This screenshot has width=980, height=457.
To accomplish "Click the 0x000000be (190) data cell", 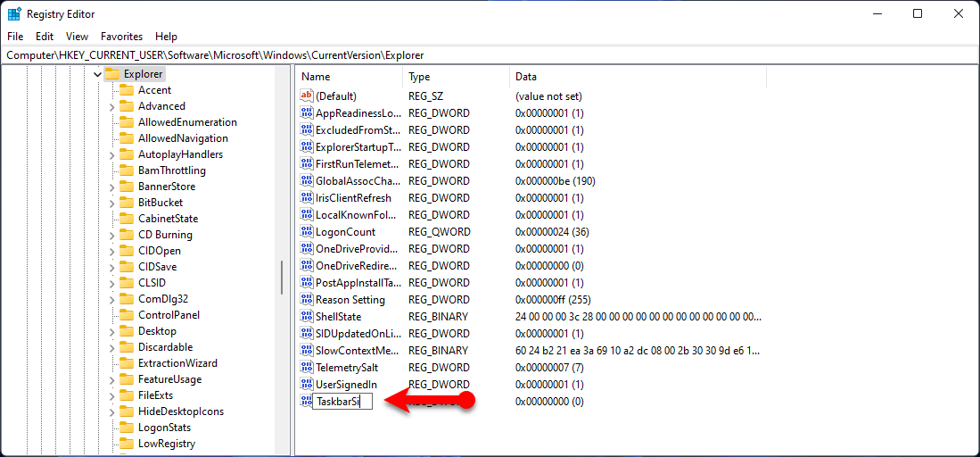I will [555, 181].
